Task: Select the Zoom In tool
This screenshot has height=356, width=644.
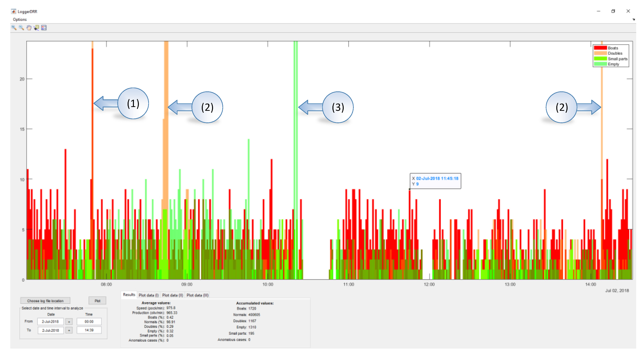Action: (x=14, y=28)
